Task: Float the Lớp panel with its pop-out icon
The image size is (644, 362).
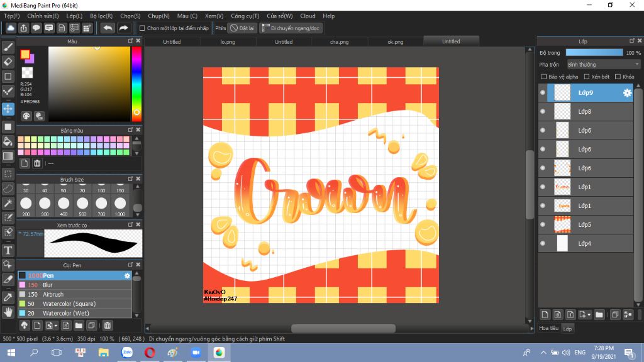Action: pyautogui.click(x=632, y=41)
